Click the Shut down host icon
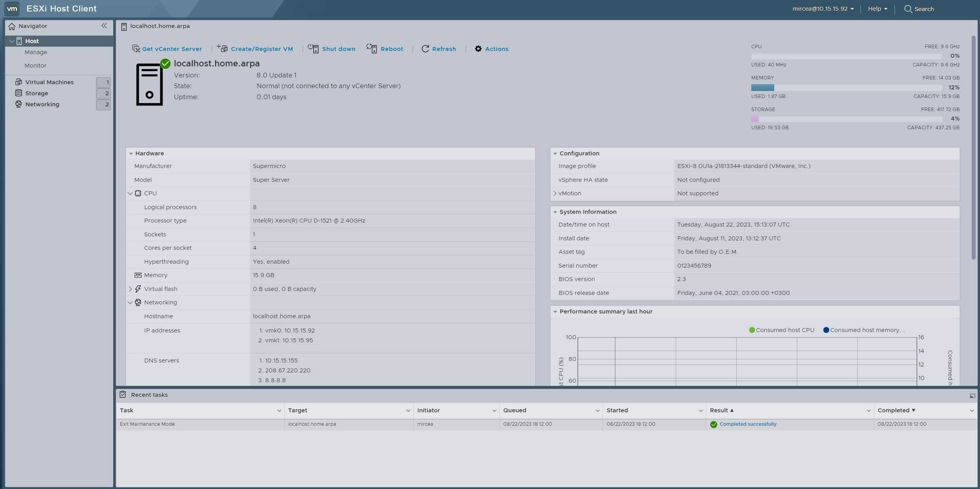980x489 pixels. click(x=313, y=49)
